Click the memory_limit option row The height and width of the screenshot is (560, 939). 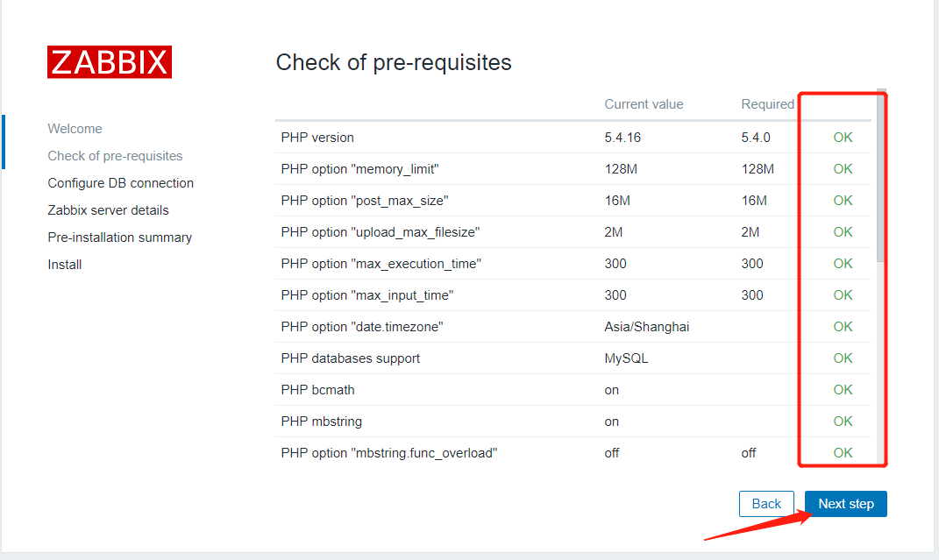click(x=573, y=169)
